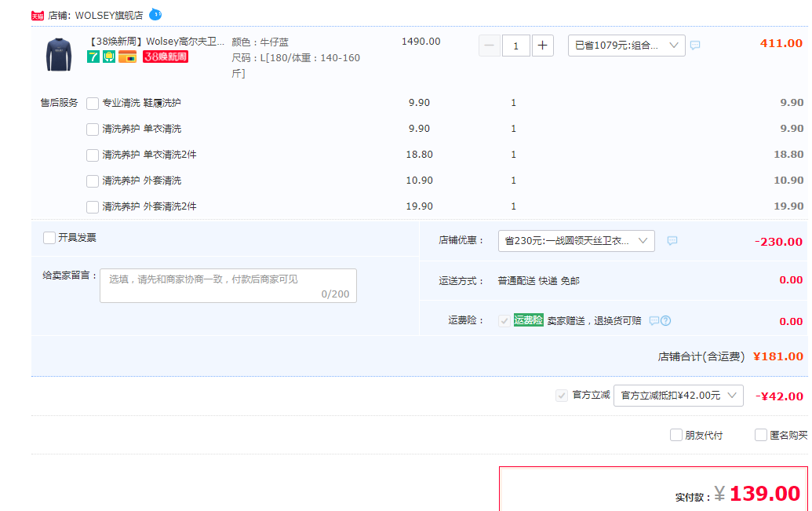812x511 pixels.
Task: Toggle the 运费险 checked checkbox
Action: [x=504, y=321]
